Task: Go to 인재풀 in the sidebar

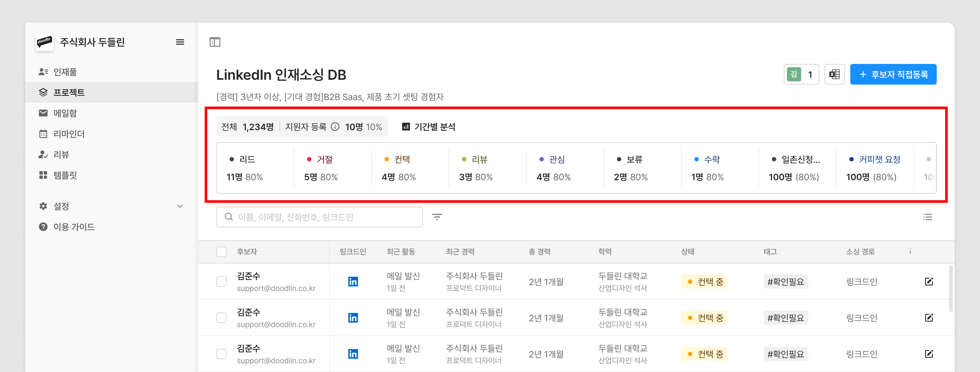Action: tap(111, 72)
